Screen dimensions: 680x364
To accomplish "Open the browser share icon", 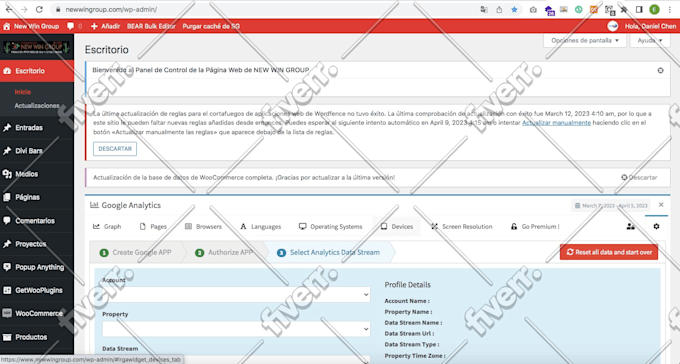I will pyautogui.click(x=499, y=10).
